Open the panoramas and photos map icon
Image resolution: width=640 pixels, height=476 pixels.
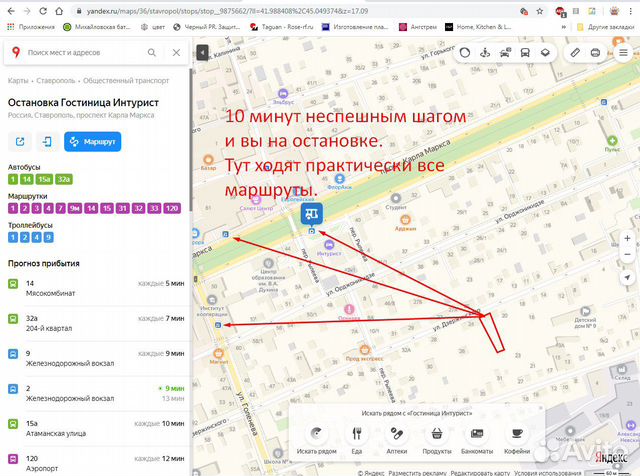(485, 53)
